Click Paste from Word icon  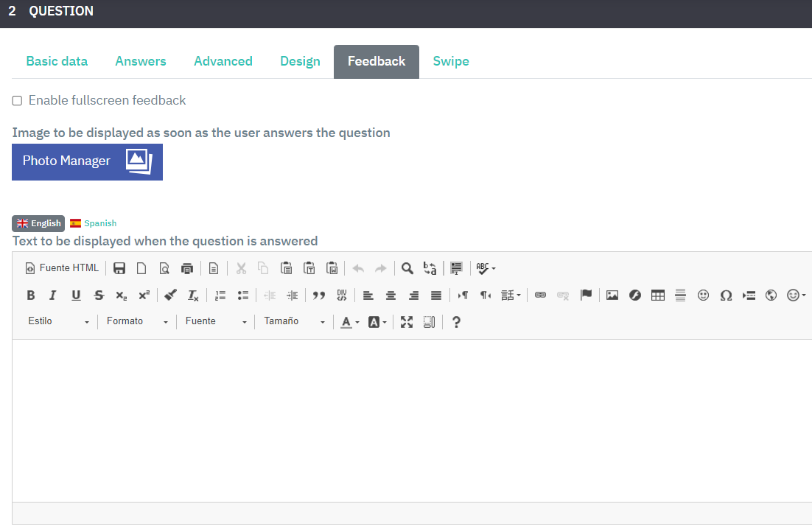tap(332, 267)
